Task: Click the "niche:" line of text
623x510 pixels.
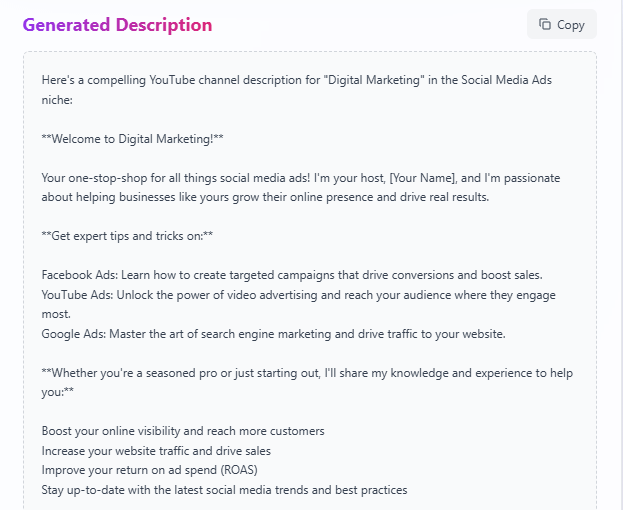Action: click(x=58, y=99)
